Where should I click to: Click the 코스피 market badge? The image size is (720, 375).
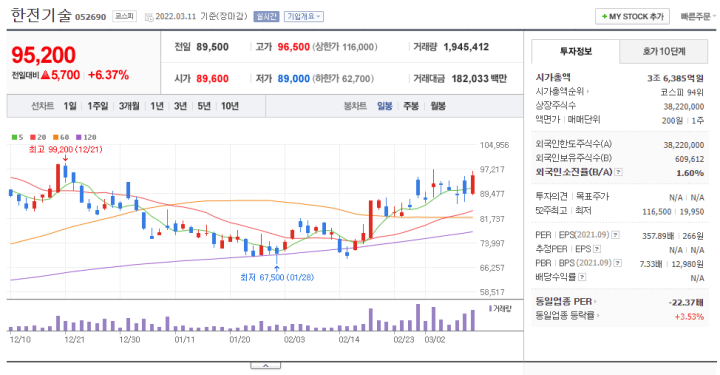[x=124, y=16]
